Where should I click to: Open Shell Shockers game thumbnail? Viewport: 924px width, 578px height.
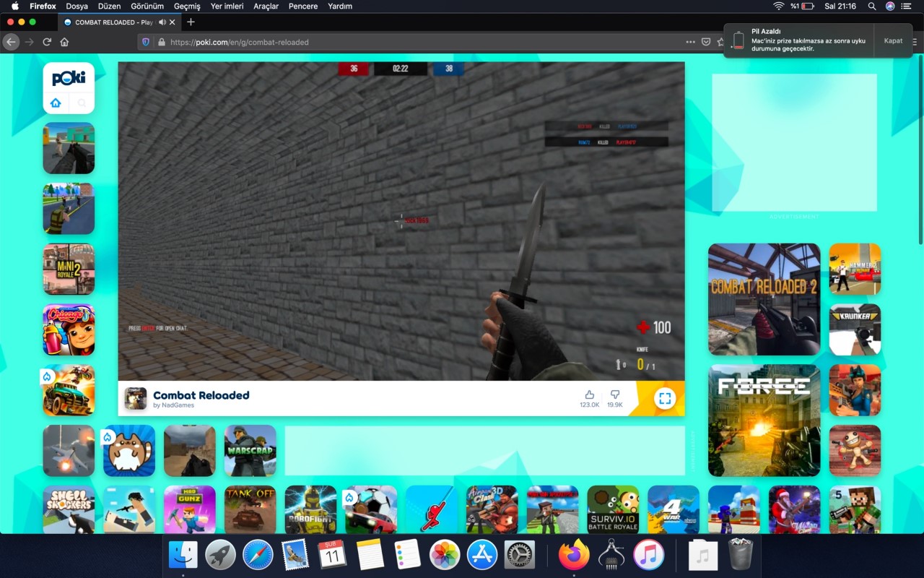(69, 510)
